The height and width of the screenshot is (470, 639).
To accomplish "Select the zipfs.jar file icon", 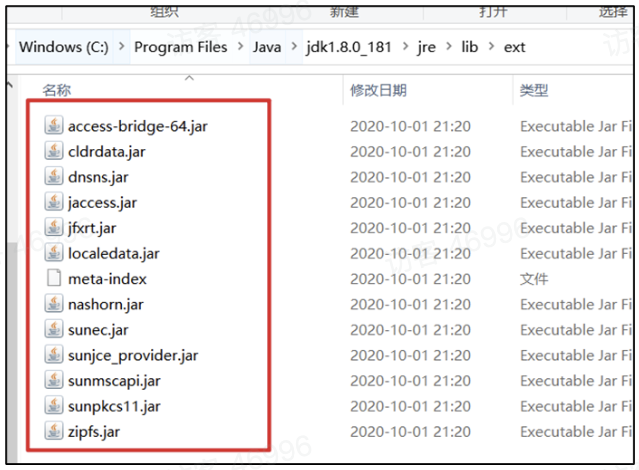I will [x=54, y=432].
